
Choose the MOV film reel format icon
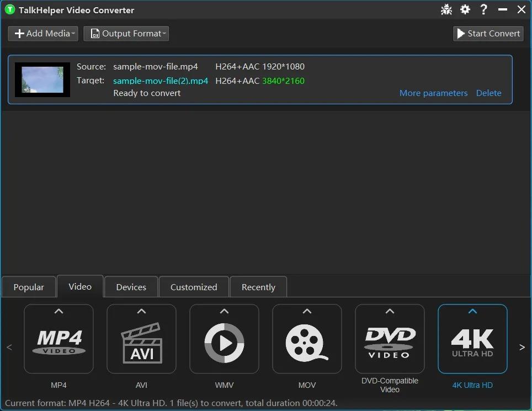(307, 343)
